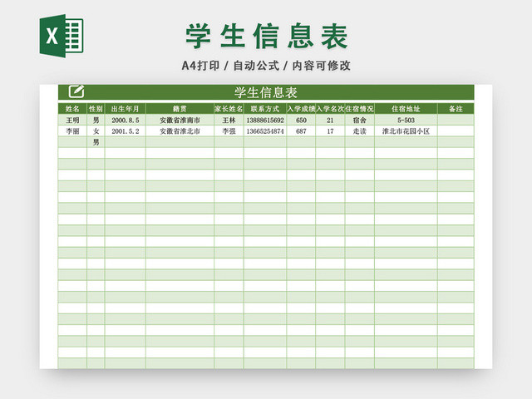Viewport: 532px width, 399px height.
Task: Select the 联系方式 column header
Action: tap(265, 109)
